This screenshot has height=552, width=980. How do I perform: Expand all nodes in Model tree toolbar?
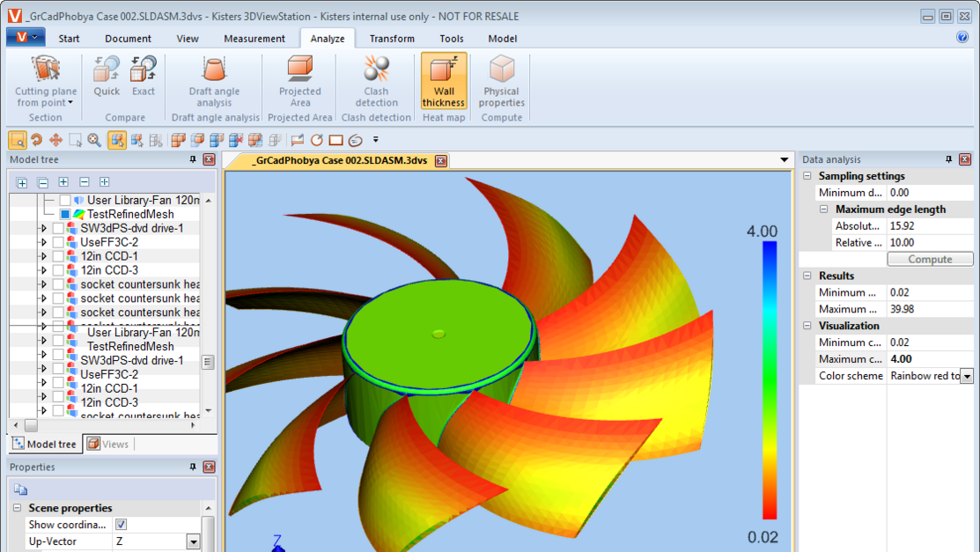pos(22,183)
